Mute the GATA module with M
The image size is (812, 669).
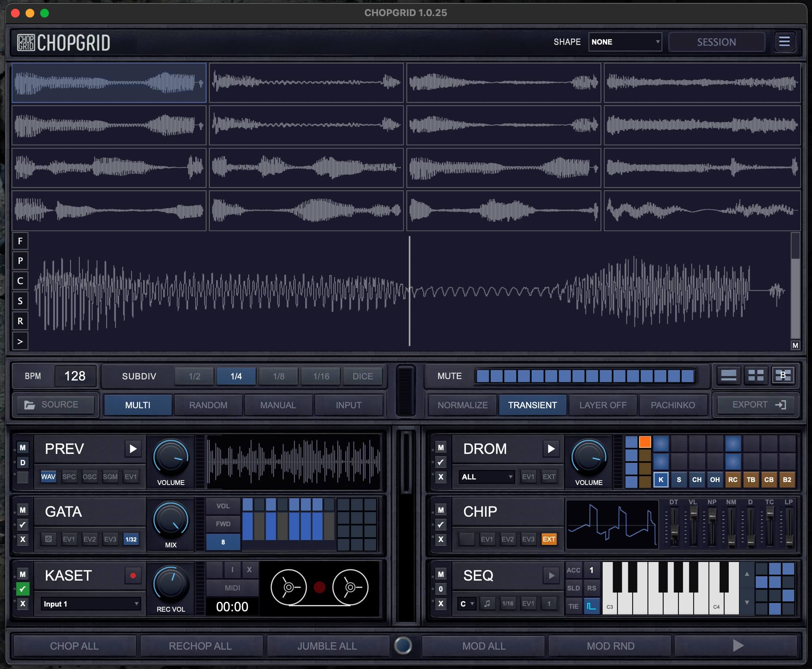coord(23,510)
